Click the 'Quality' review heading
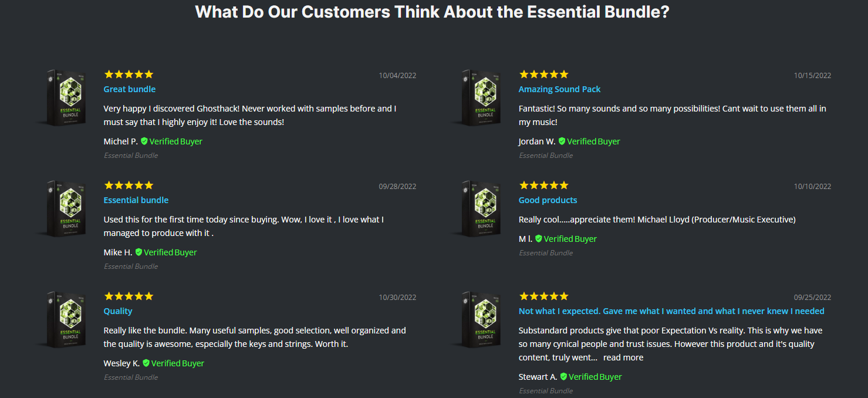Viewport: 868px width, 398px height. pos(118,311)
